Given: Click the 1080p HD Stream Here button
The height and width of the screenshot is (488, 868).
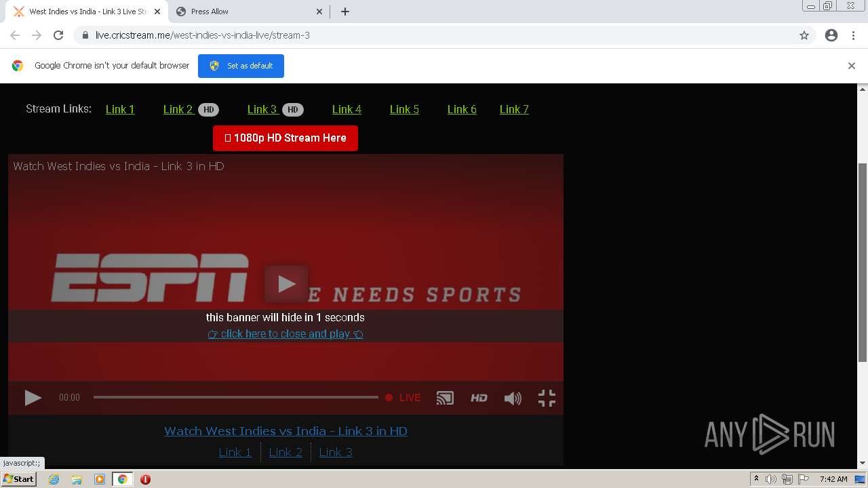Looking at the screenshot, I should (285, 138).
